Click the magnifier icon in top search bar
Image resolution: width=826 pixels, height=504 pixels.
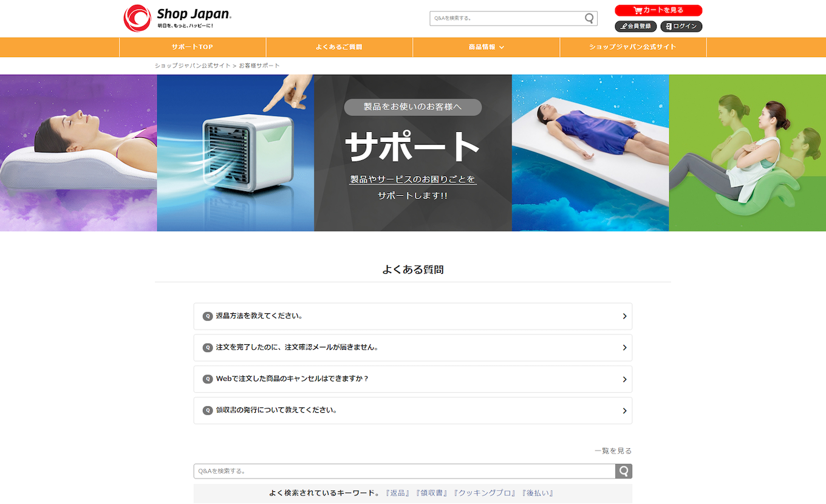coord(588,18)
